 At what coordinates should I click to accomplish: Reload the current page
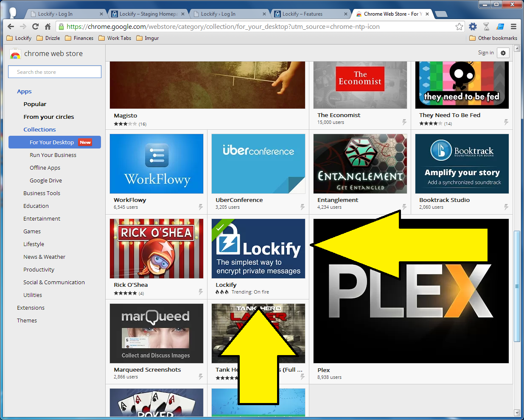[x=35, y=26]
